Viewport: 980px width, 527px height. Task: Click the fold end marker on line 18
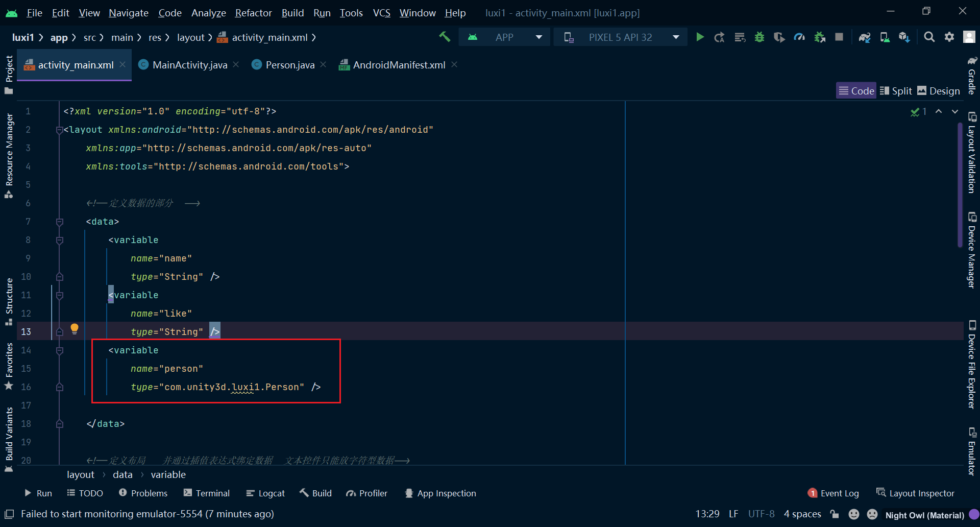60,424
